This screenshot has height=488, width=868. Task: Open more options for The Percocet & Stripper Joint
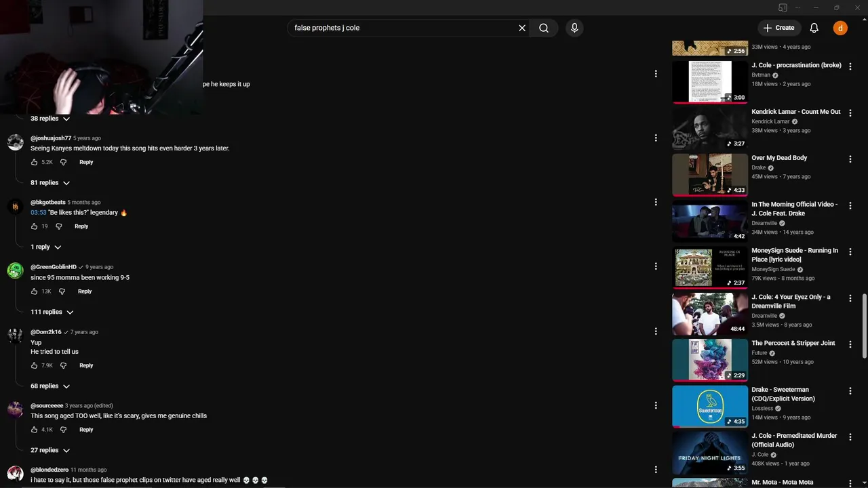coord(850,344)
